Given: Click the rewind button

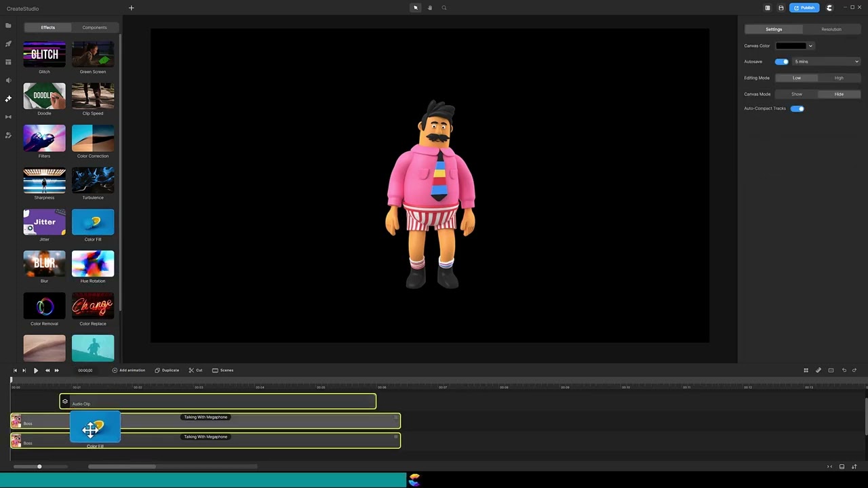Looking at the screenshot, I should click(x=47, y=370).
